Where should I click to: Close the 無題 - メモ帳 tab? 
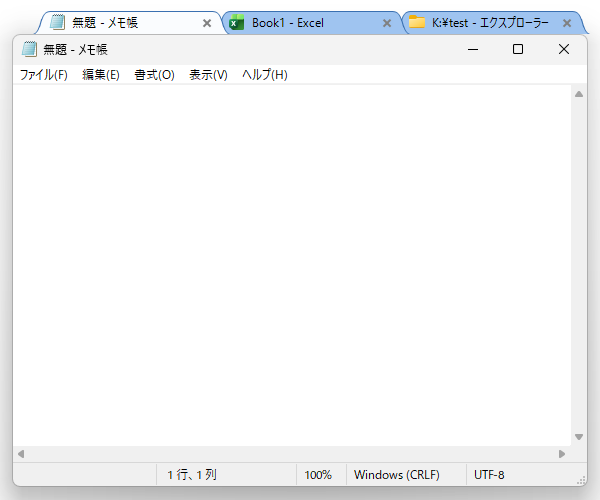tap(207, 23)
